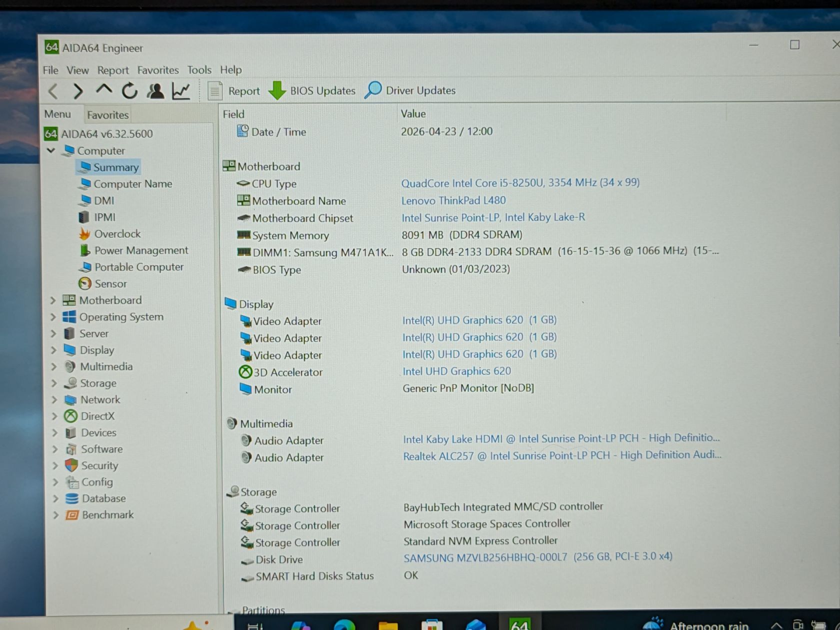Click the Lenovo ThinkPad L480 link
Viewport: 840px width, 630px height.
(x=453, y=200)
